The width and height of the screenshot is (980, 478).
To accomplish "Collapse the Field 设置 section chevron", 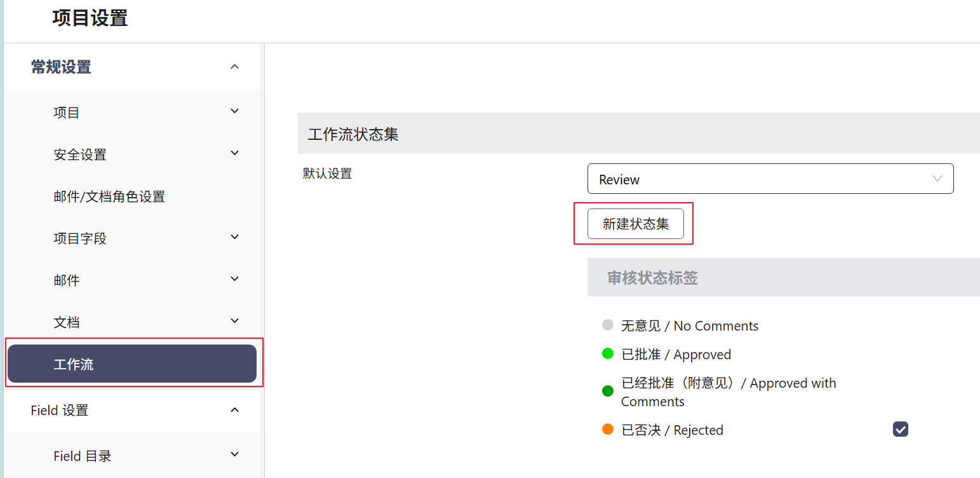I will [x=234, y=410].
